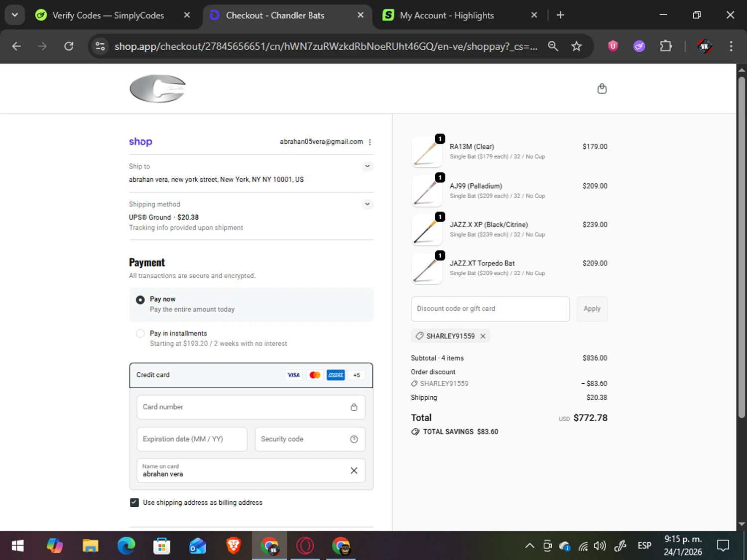Open the browser profile avatar
747x560 pixels.
(704, 46)
